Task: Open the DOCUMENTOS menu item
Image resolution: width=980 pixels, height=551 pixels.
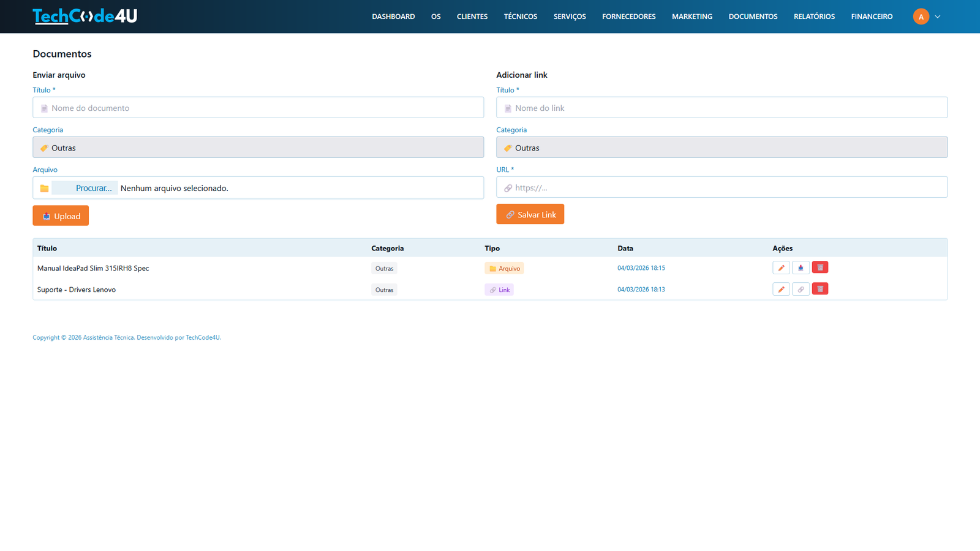Action: 753,17
